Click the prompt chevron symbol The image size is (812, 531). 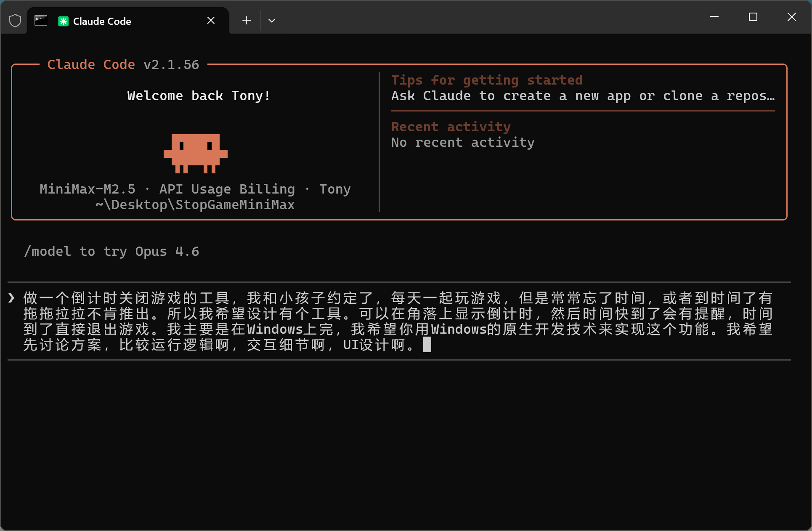(x=11, y=298)
